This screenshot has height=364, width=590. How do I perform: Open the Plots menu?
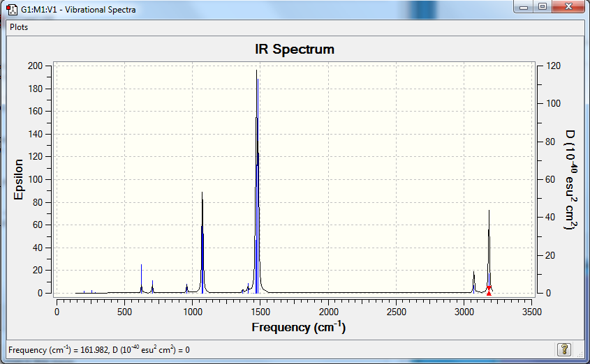click(19, 27)
